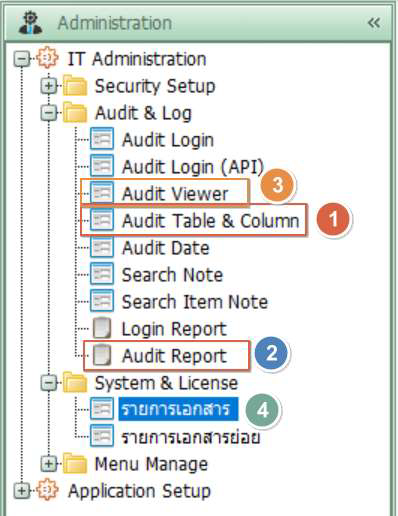Click the Login Report document icon
Image resolution: width=398 pixels, height=516 pixels.
point(102,328)
